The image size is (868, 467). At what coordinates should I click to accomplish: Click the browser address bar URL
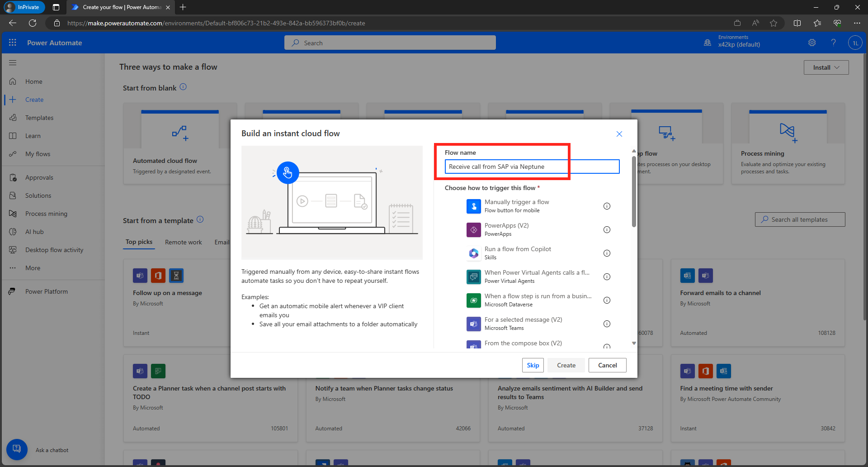tap(216, 23)
